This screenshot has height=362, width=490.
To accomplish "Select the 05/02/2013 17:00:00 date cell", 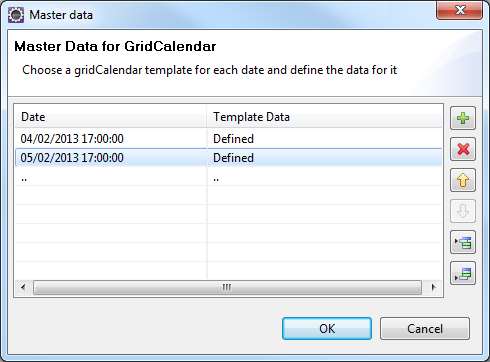I will tap(111, 158).
